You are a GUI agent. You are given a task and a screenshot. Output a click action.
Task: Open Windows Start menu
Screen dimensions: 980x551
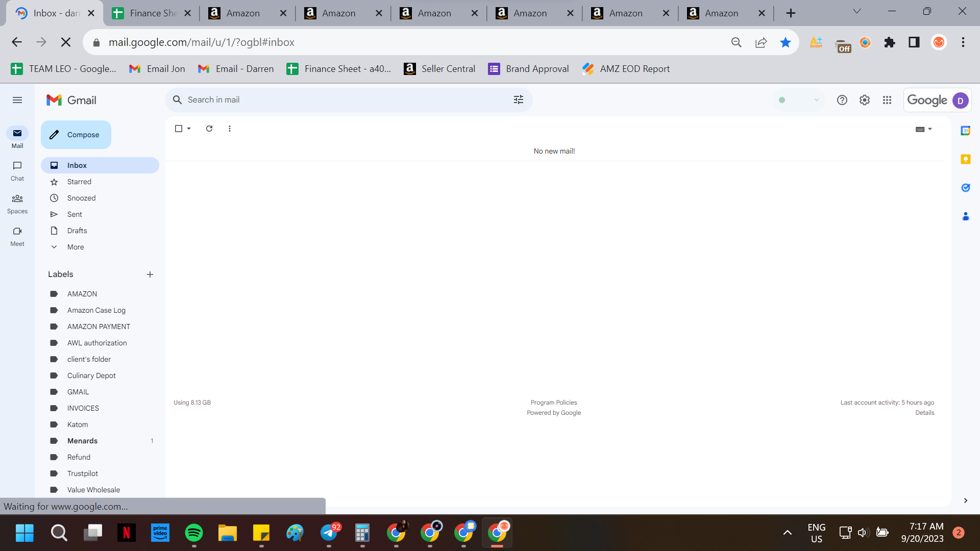(24, 533)
